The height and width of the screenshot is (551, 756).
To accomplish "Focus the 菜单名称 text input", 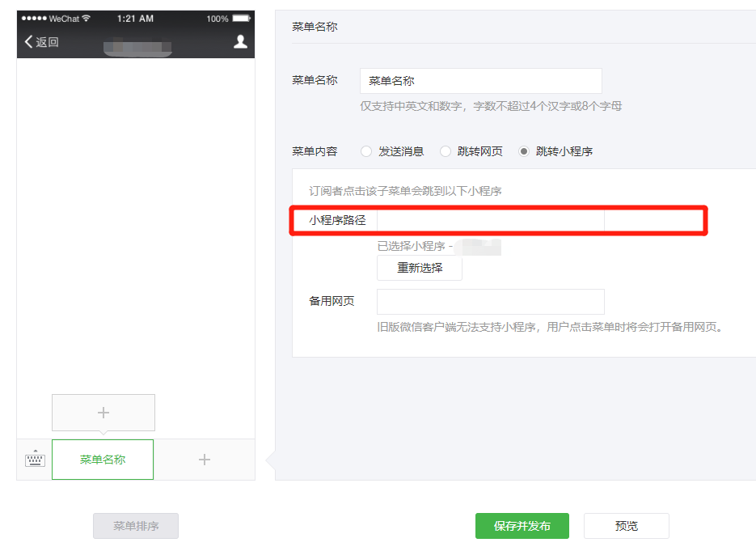I will coord(481,81).
